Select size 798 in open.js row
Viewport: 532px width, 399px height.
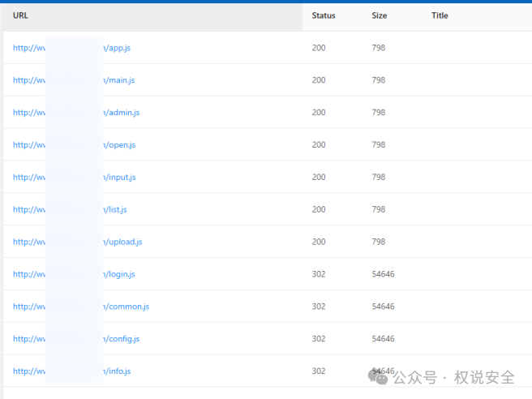tap(378, 145)
